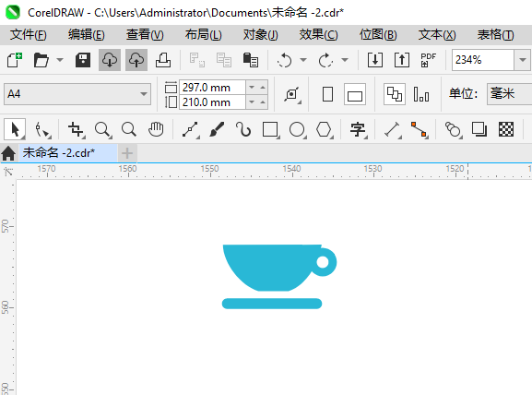The image size is (532, 395).
Task: Redo the last action
Action: [x=325, y=60]
